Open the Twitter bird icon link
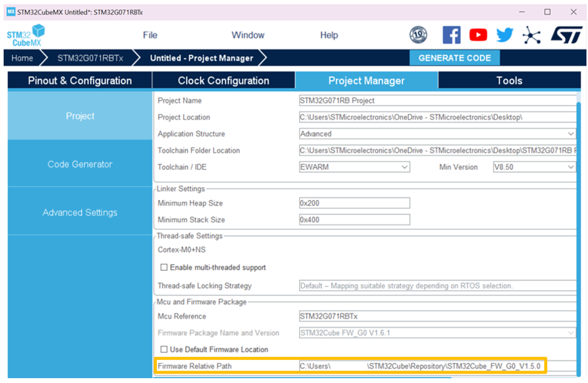The width and height of the screenshot is (588, 383). pos(505,35)
